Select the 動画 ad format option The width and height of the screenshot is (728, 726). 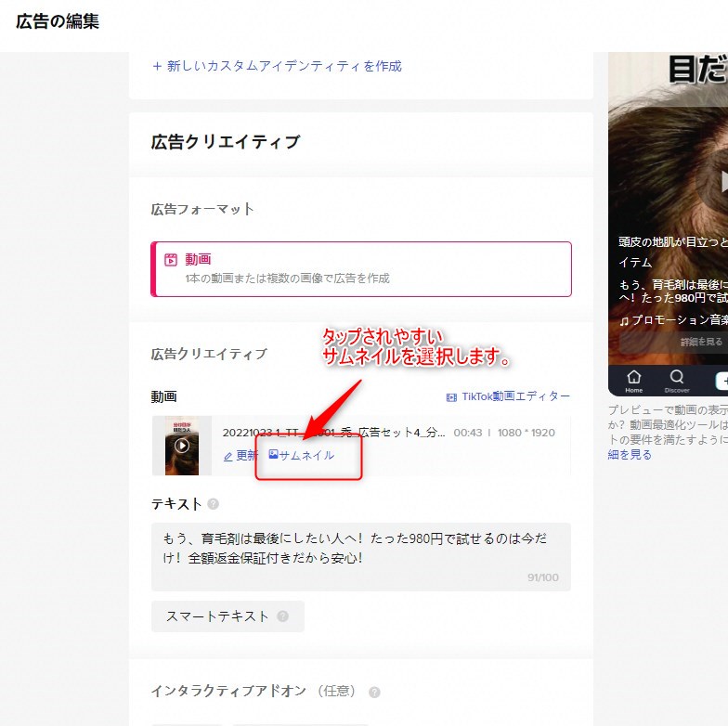(361, 269)
